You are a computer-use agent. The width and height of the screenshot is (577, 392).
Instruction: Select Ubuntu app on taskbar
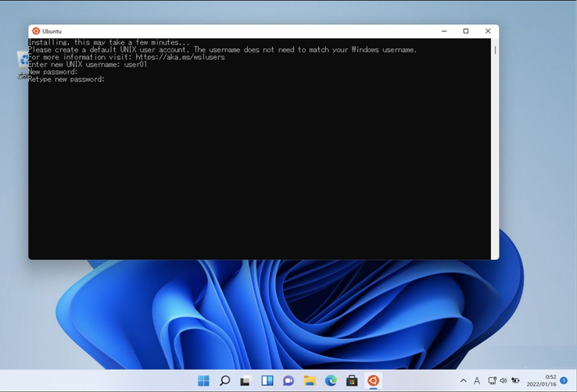(373, 380)
